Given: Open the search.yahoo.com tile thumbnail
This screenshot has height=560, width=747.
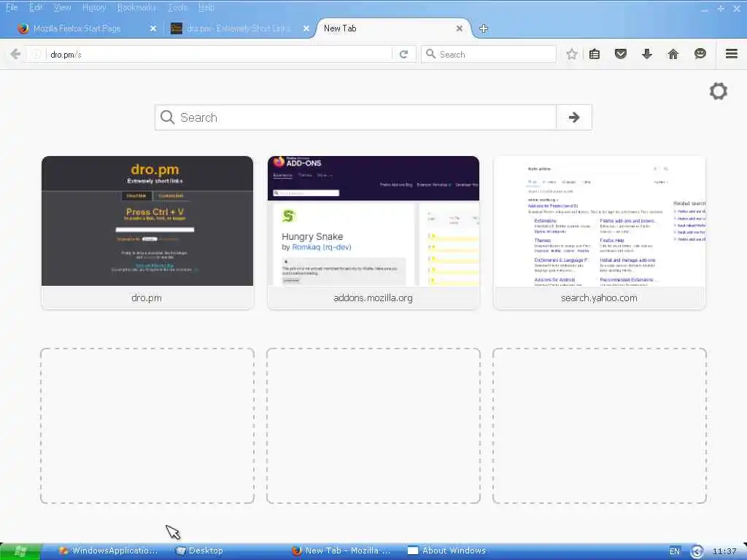Looking at the screenshot, I should pos(600,221).
